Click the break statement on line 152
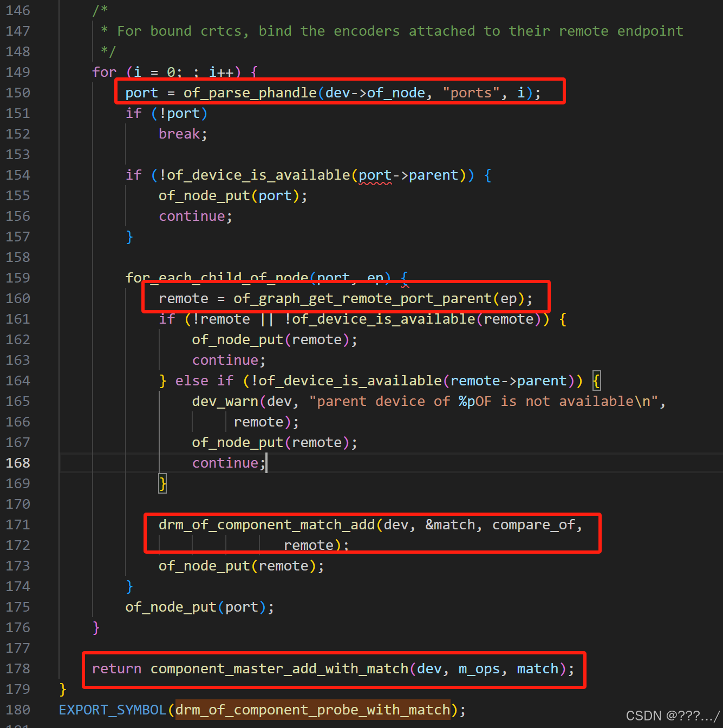The width and height of the screenshot is (723, 728). pyautogui.click(x=179, y=134)
